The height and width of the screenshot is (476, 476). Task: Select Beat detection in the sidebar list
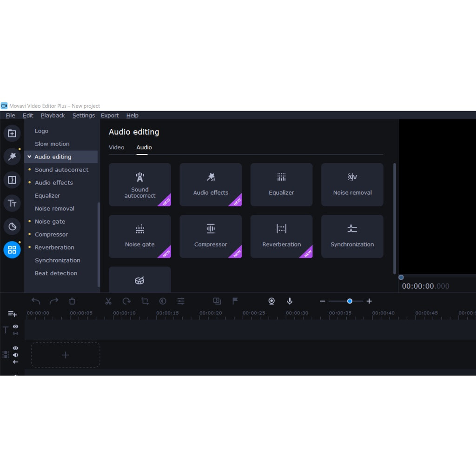coord(56,273)
